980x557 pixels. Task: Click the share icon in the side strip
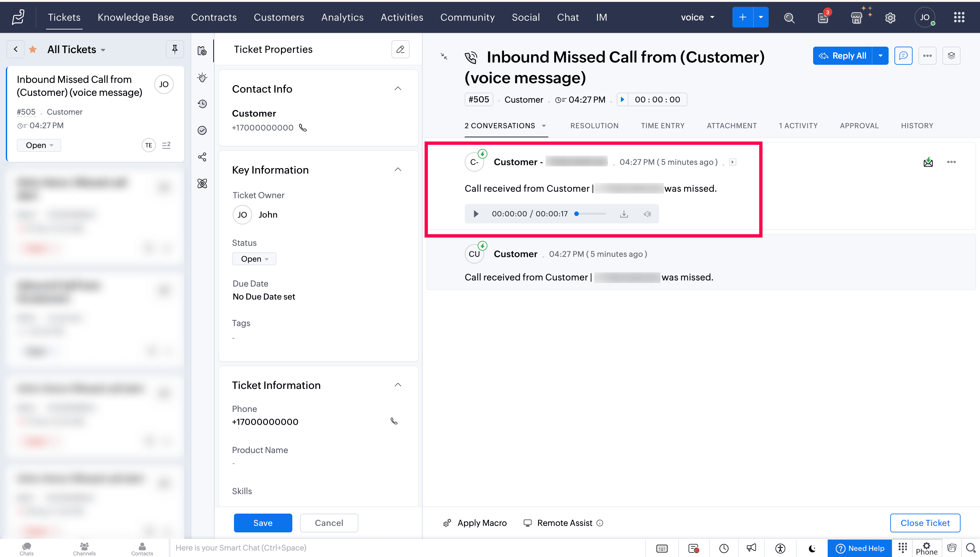click(202, 157)
